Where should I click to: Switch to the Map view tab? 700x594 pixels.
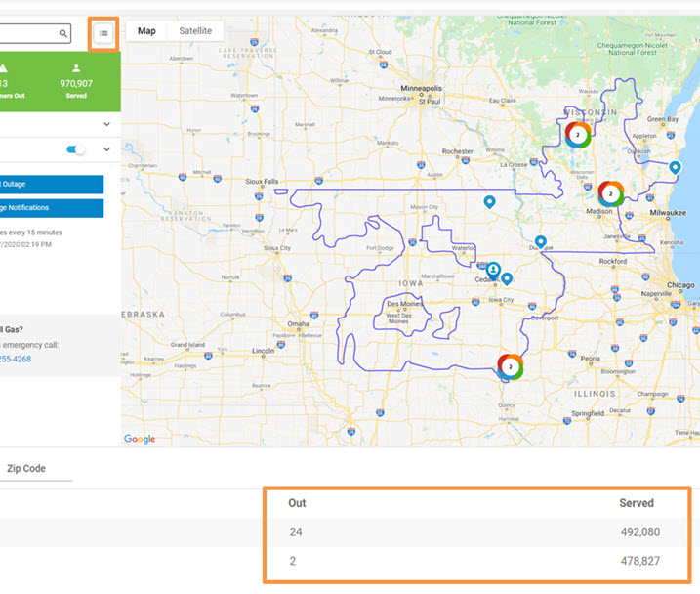pyautogui.click(x=146, y=31)
